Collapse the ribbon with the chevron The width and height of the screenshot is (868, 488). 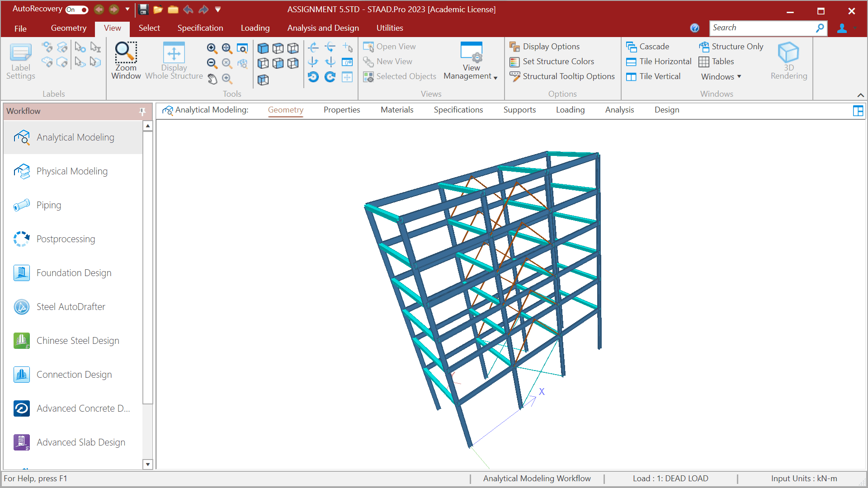click(860, 95)
